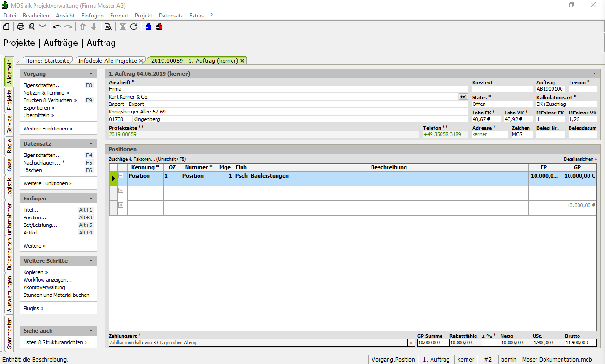Click the undo arrow icon
Viewport: 605px width, 364px height.
(57, 26)
